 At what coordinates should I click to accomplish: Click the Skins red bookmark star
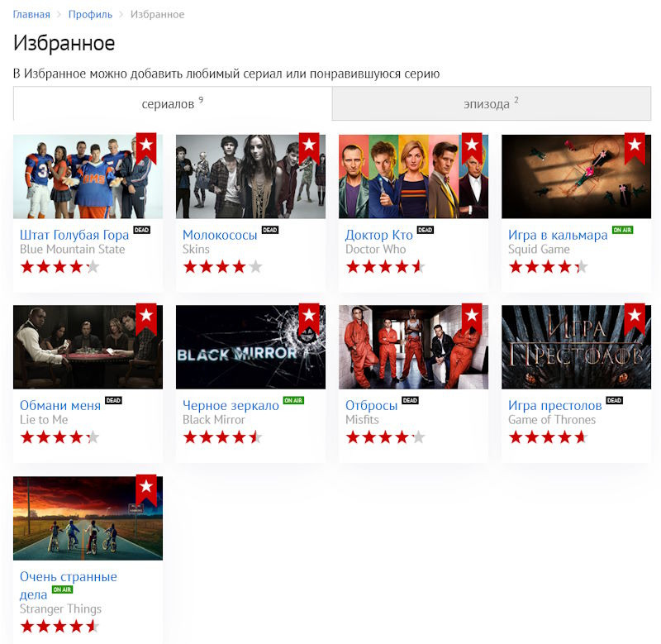click(x=309, y=148)
